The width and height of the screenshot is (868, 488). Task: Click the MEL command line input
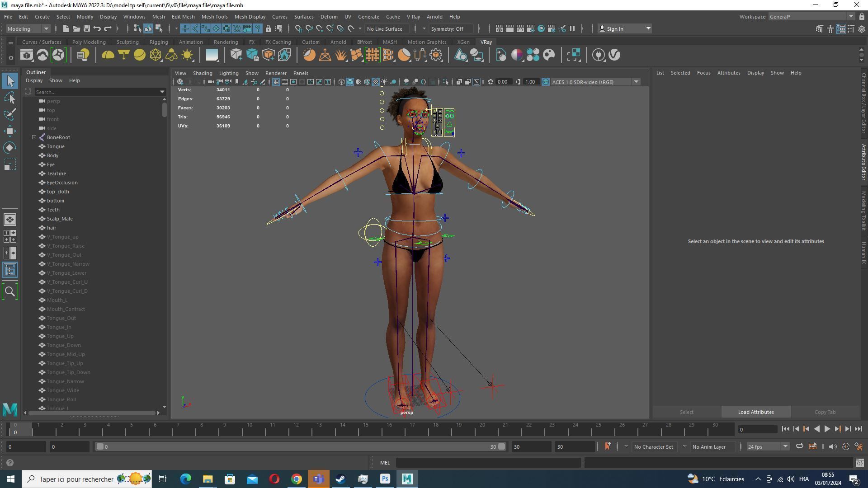pyautogui.click(x=488, y=463)
